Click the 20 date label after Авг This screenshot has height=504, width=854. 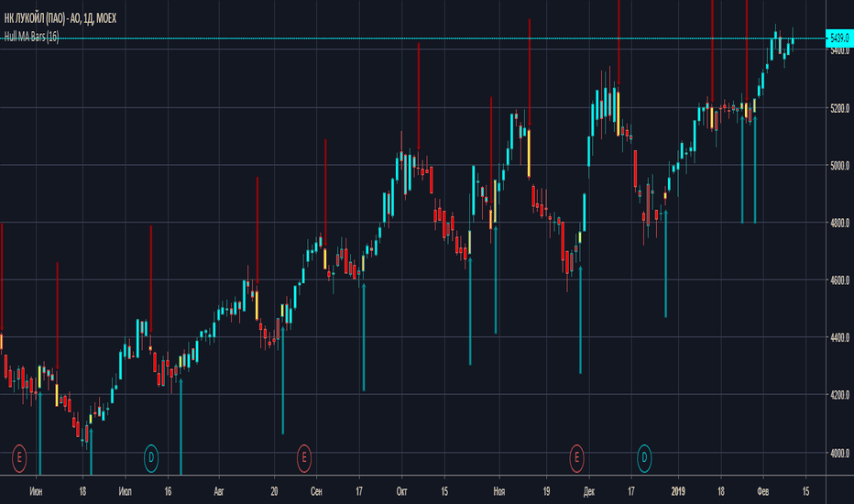click(274, 491)
